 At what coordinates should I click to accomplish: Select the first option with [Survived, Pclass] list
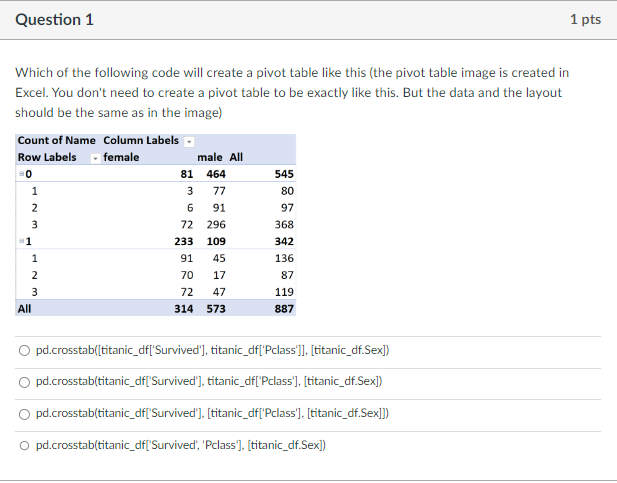[24, 350]
